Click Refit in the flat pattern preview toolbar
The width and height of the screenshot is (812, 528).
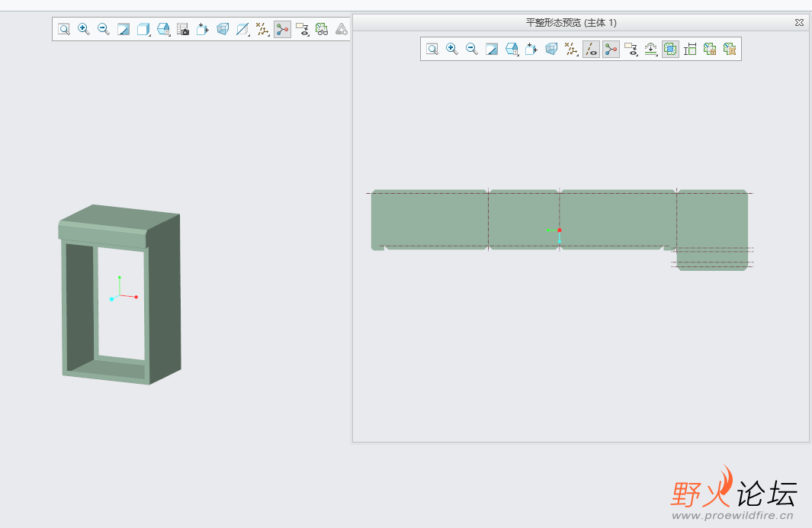432,49
